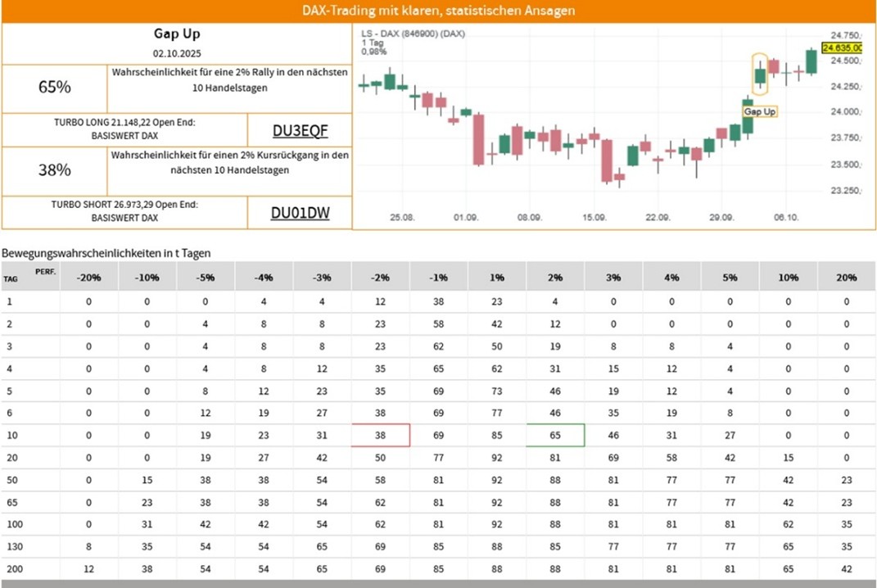Click the 20% column header
Image resolution: width=877 pixels, height=588 pixels.
click(847, 278)
